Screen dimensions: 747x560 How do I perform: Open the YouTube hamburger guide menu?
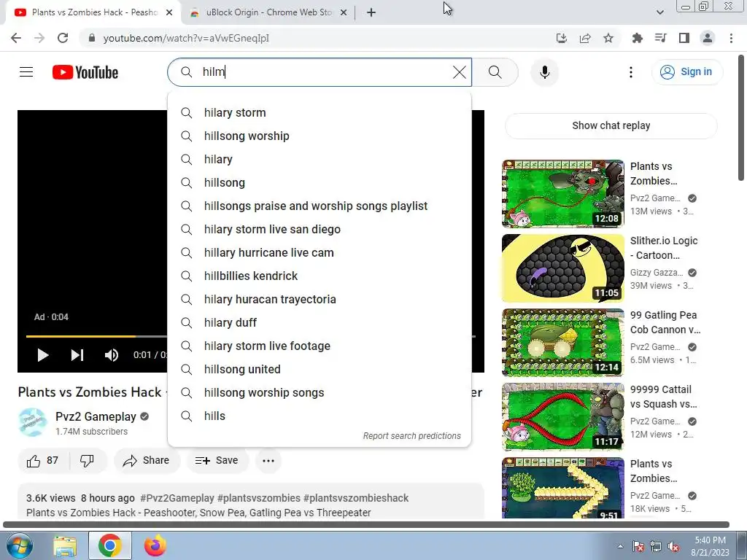(26, 72)
